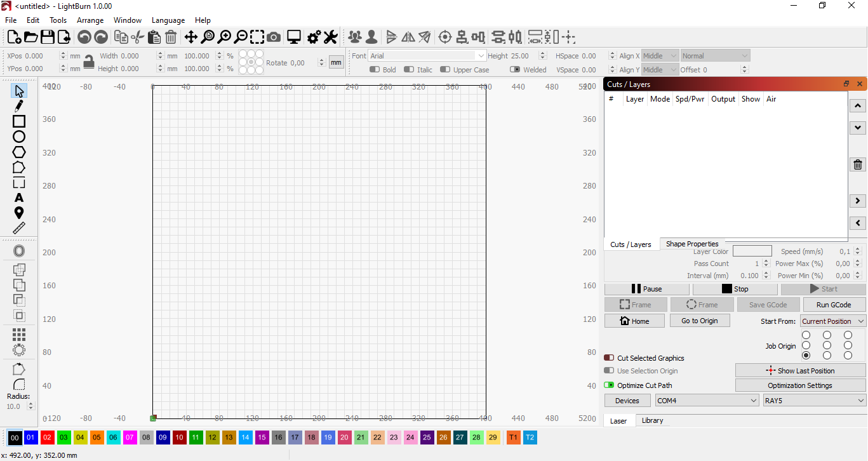Viewport: 868px width, 461px height.
Task: Open the Preview monitor icon
Action: [x=294, y=37]
